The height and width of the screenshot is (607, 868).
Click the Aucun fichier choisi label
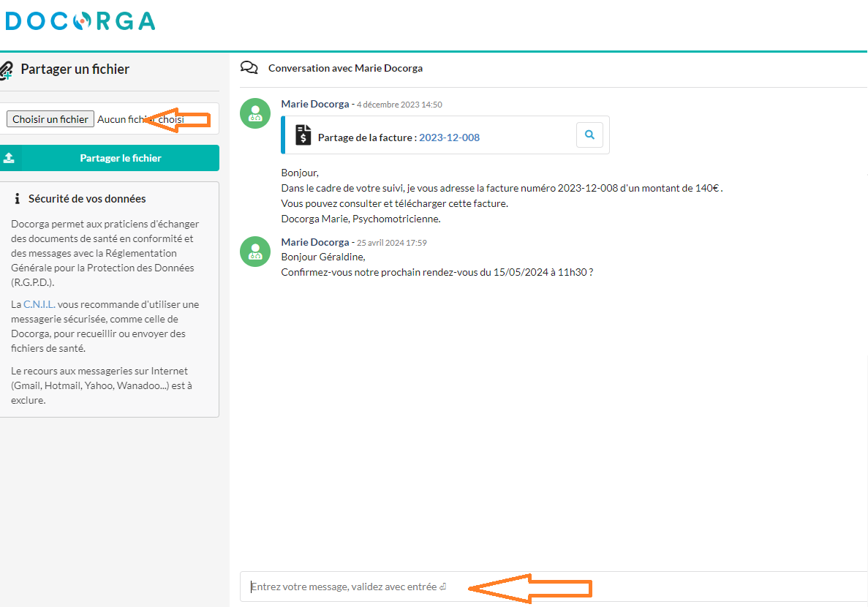click(140, 119)
